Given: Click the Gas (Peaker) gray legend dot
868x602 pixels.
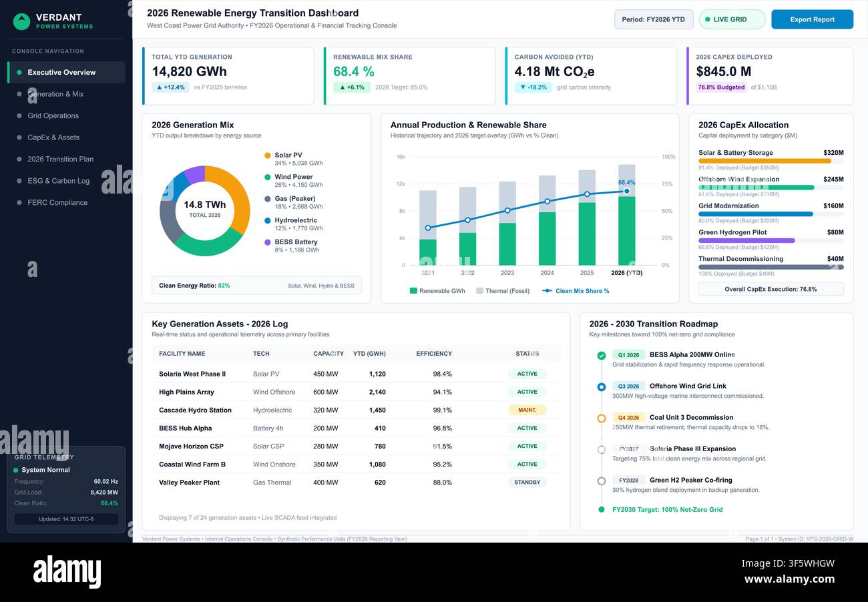Looking at the screenshot, I should tap(268, 199).
